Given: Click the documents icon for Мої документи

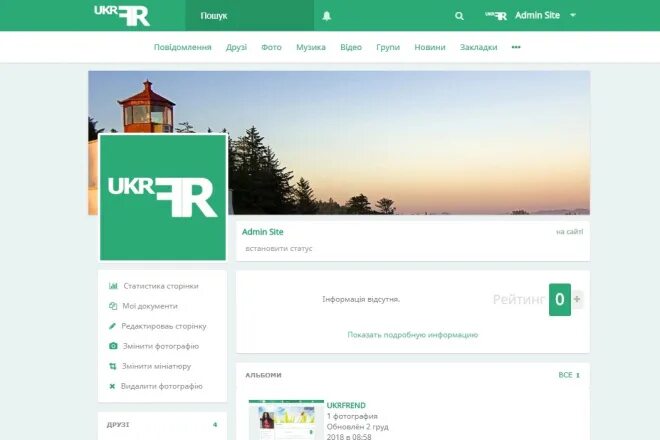Looking at the screenshot, I should coord(113,306).
